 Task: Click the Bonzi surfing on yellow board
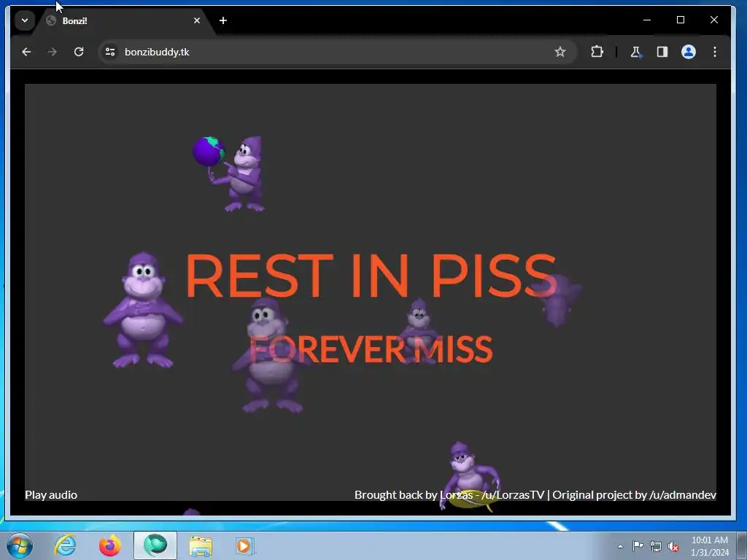470,476
